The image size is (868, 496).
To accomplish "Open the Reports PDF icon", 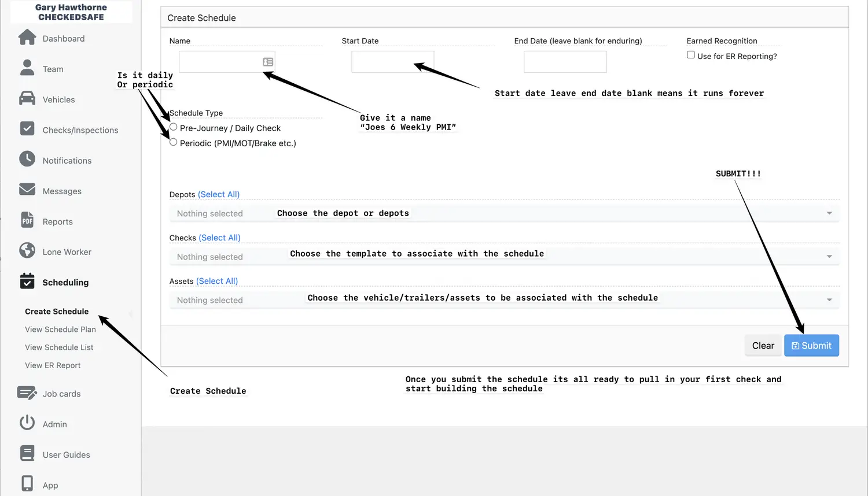I will pos(27,221).
